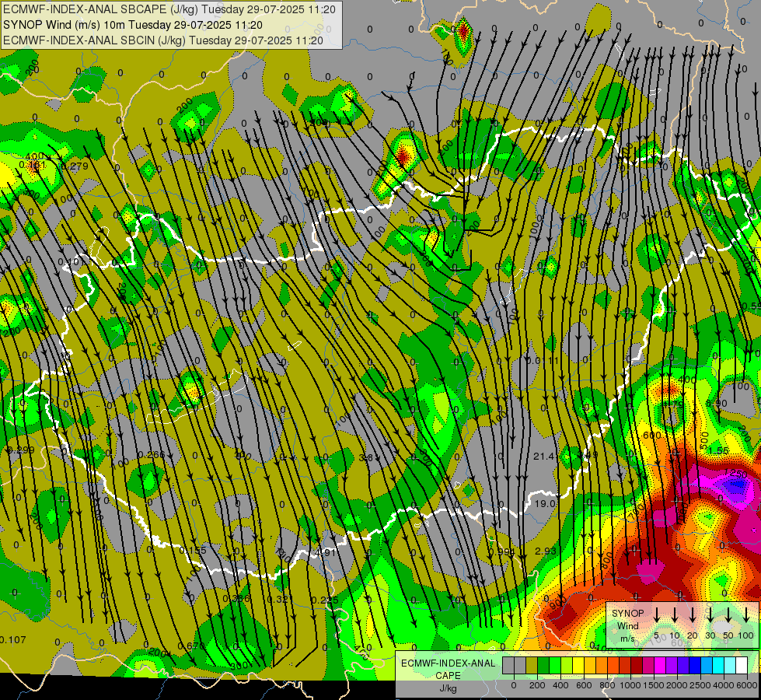
Task: Click the 800 tick label on CAPE scale
Action: [x=607, y=685]
